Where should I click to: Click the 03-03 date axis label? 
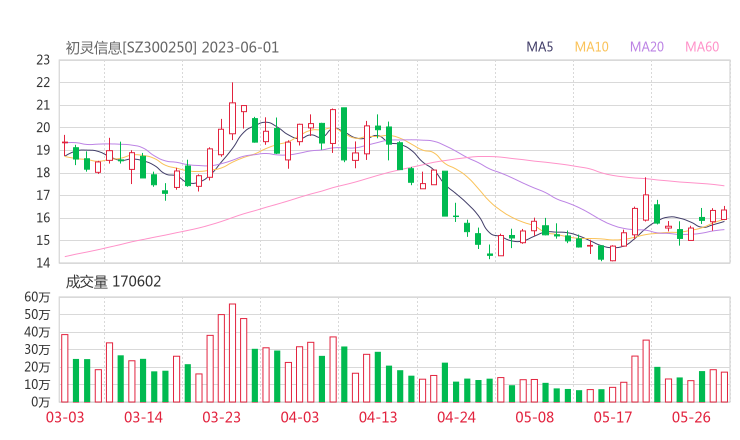(65, 417)
